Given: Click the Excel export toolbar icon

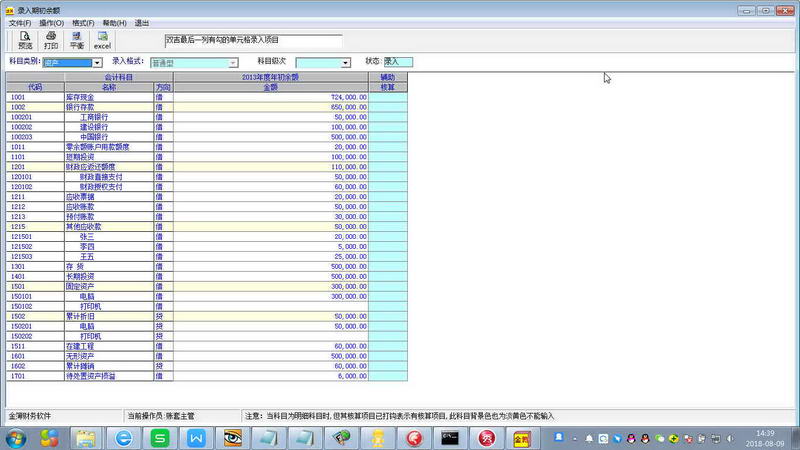Looking at the screenshot, I should 102,40.
